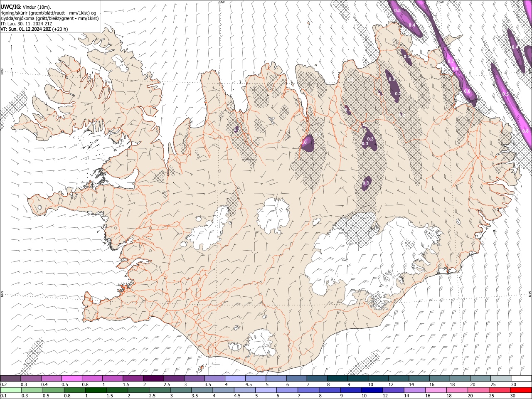Click the '0.2' label in the snow legend
Viewport: 532px width, 399px height.
(x=4, y=384)
